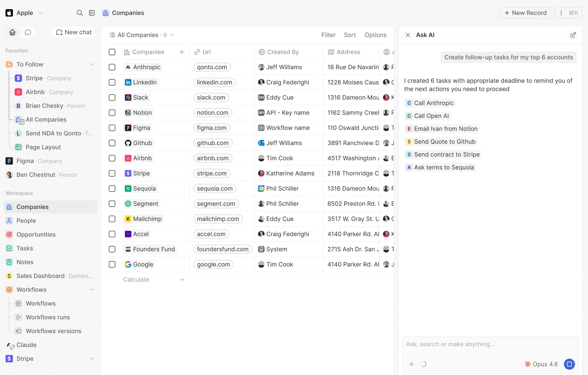Check the Linkedin row checkbox
The image size is (588, 375).
coord(112,82)
